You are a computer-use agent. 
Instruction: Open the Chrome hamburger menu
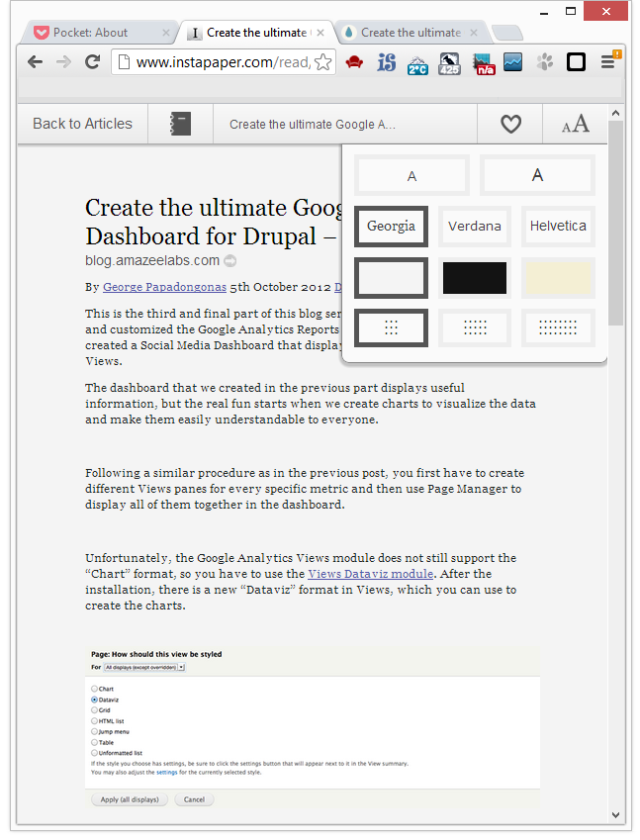pos(609,61)
